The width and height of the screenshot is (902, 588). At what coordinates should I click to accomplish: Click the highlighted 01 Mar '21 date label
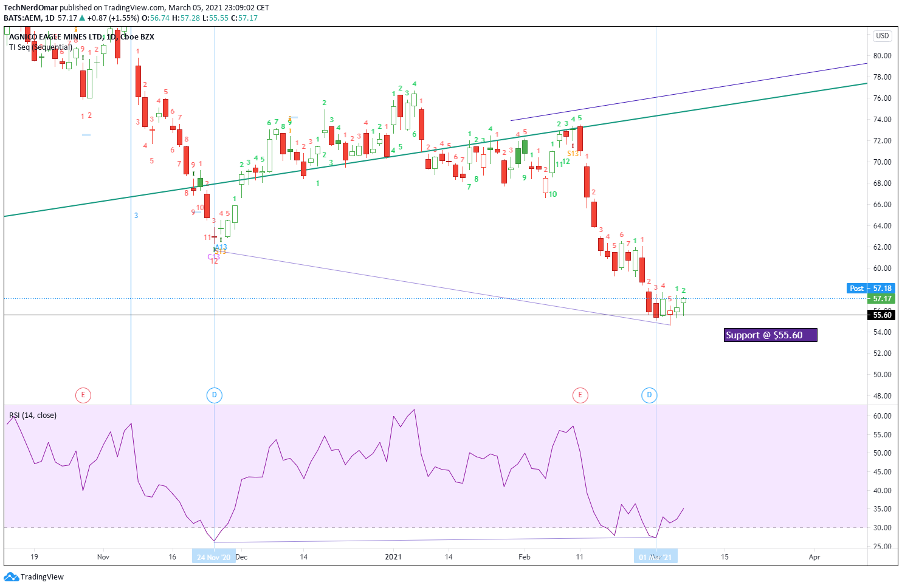[x=656, y=557]
